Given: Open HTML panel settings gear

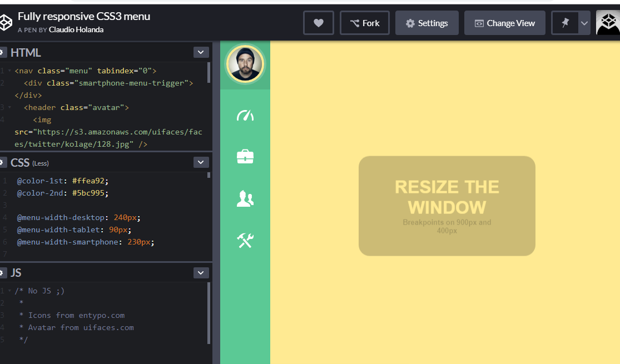Looking at the screenshot, I should pos(2,52).
